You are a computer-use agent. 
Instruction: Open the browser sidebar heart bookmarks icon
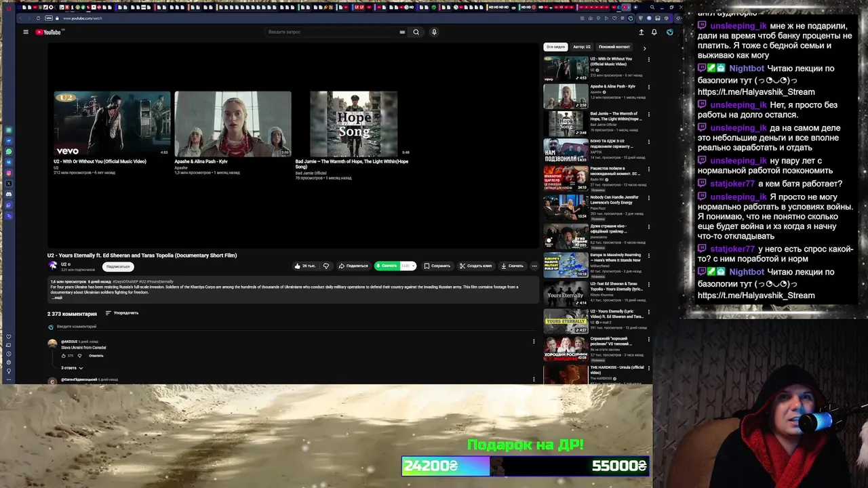(9, 337)
